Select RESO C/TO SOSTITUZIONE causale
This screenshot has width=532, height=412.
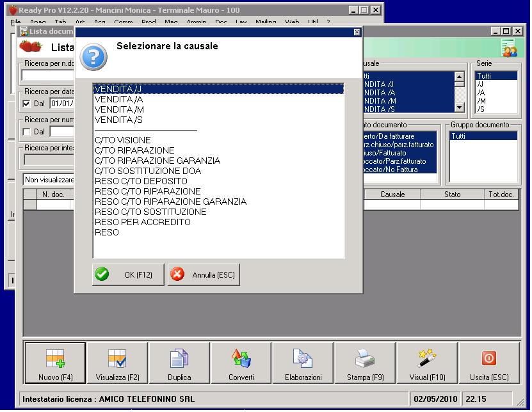coord(218,212)
